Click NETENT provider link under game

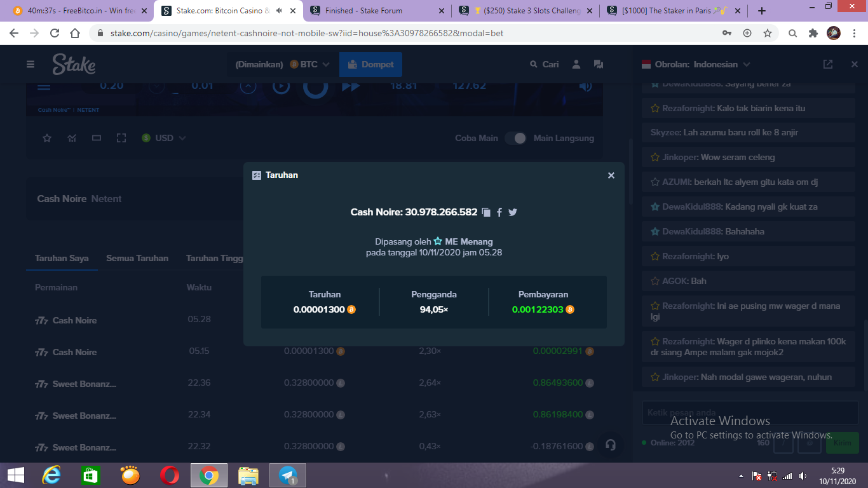point(88,110)
